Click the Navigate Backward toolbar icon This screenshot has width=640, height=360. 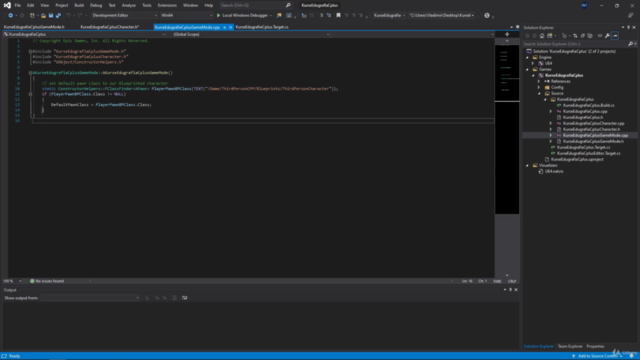coord(11,16)
